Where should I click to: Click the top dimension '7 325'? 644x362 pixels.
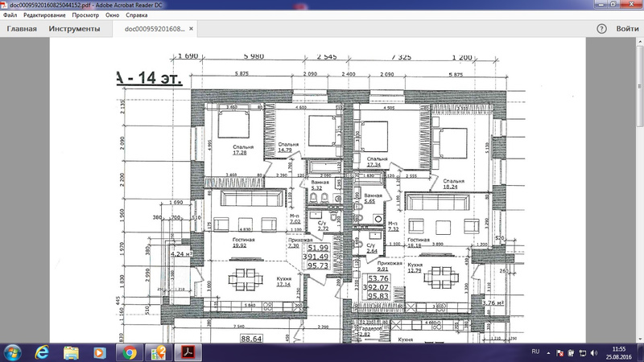coord(401,57)
